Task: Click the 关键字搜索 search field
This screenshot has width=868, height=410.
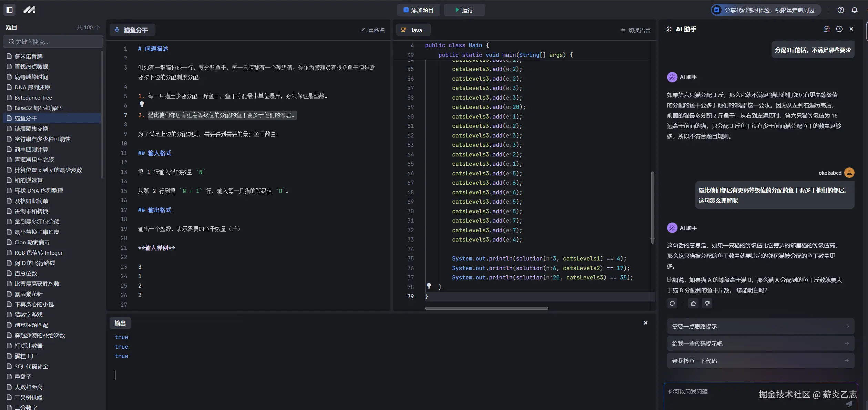Action: pyautogui.click(x=53, y=42)
